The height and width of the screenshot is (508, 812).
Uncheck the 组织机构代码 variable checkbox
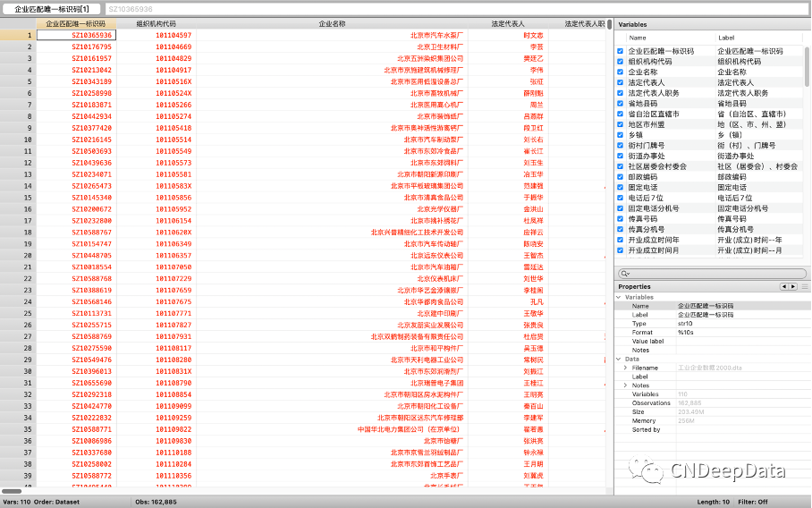(x=620, y=62)
